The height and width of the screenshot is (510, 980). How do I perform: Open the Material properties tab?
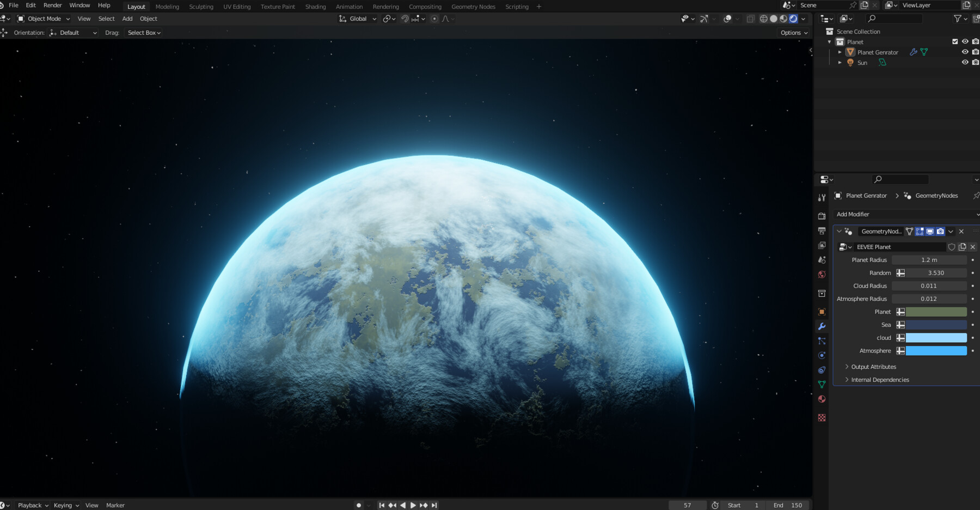(x=822, y=399)
